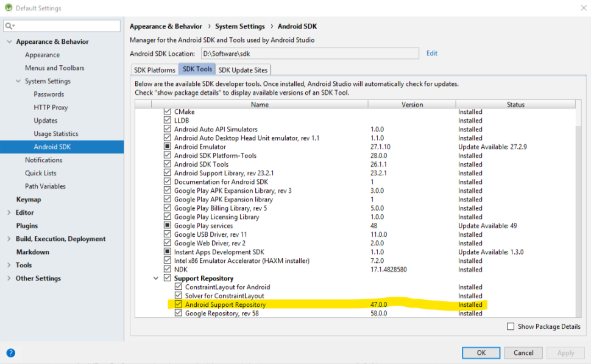Open Plugins settings

[27, 225]
